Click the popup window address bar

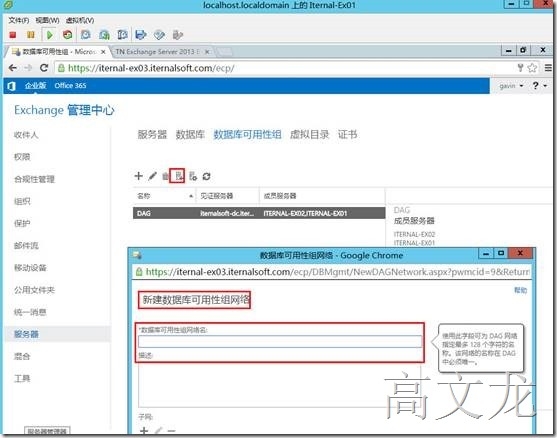(x=332, y=272)
